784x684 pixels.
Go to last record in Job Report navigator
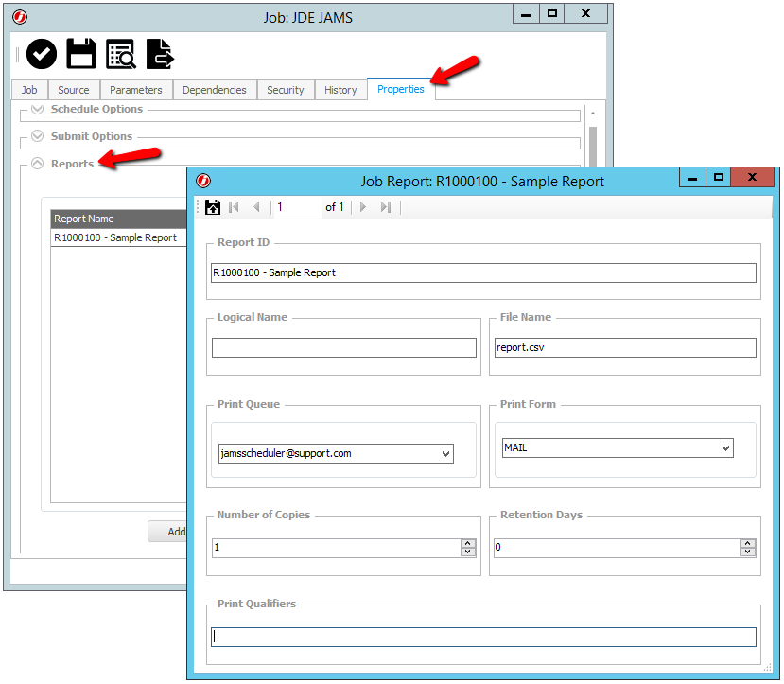[x=386, y=207]
